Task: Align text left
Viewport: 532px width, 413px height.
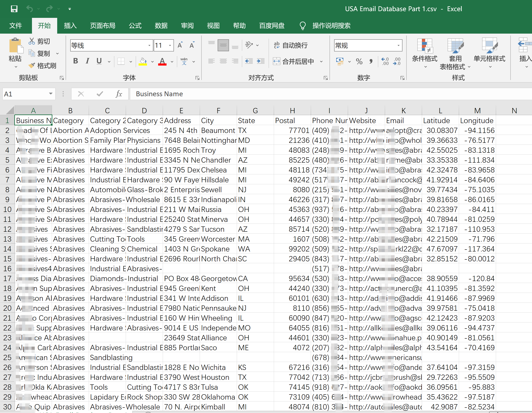Action: [x=212, y=61]
